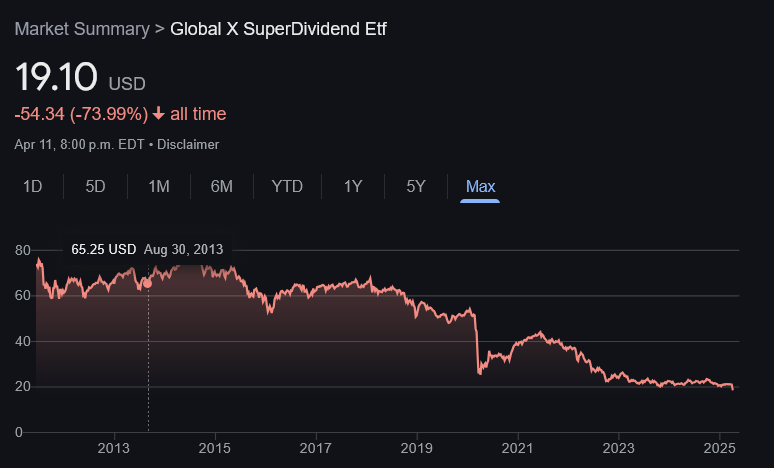Click the Global X SuperDividend Etf title

tap(278, 29)
